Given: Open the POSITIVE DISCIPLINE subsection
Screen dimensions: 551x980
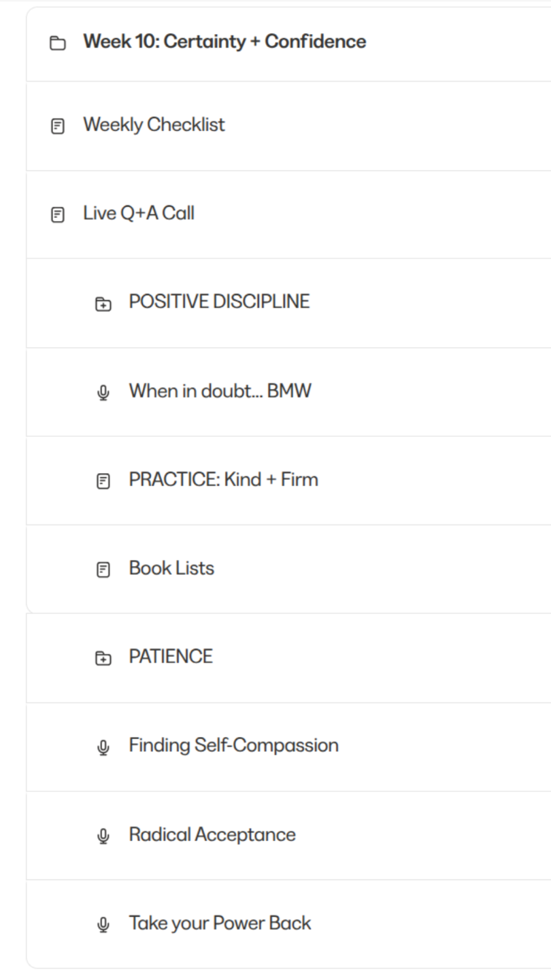Looking at the screenshot, I should pos(219,301).
